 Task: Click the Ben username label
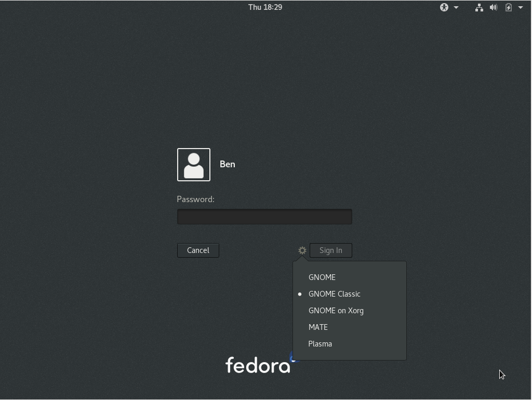[228, 164]
